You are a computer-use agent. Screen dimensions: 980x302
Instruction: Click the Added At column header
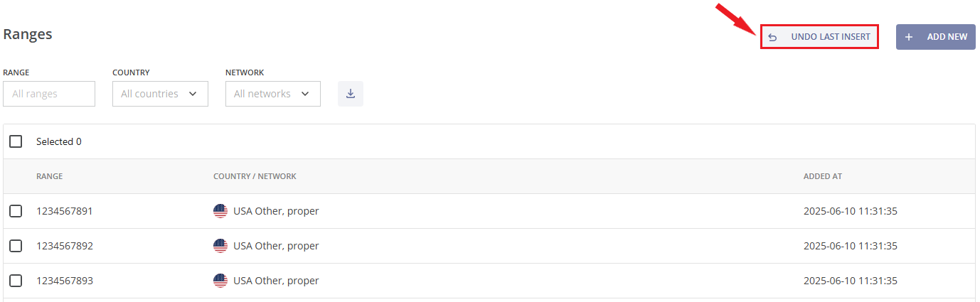(823, 176)
